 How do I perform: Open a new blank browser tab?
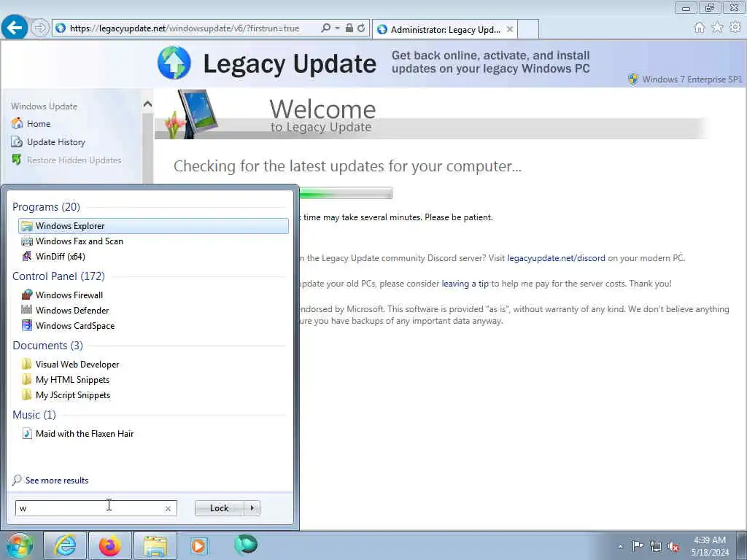[x=528, y=29]
